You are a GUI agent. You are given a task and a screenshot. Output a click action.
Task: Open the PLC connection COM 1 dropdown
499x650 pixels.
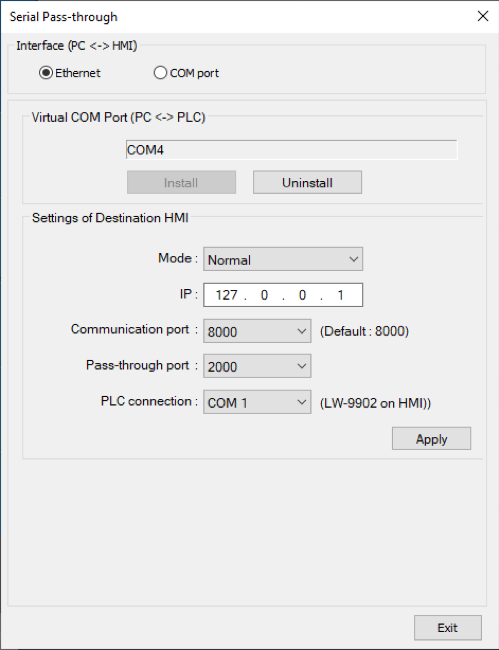click(257, 402)
